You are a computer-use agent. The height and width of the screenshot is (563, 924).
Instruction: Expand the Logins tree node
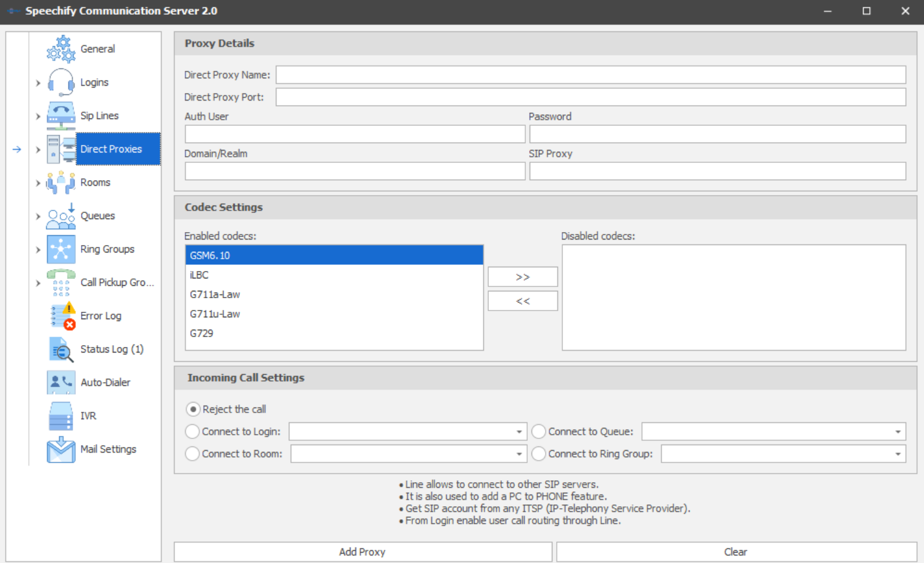[x=38, y=83]
